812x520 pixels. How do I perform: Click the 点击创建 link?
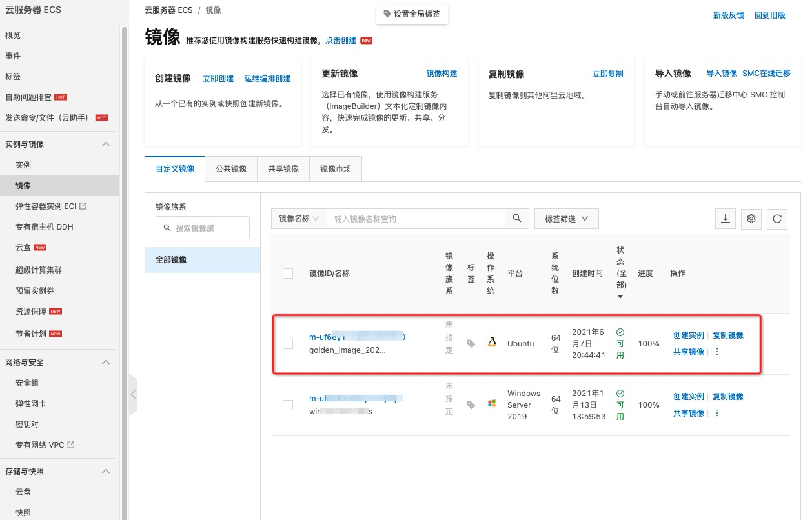pyautogui.click(x=341, y=40)
